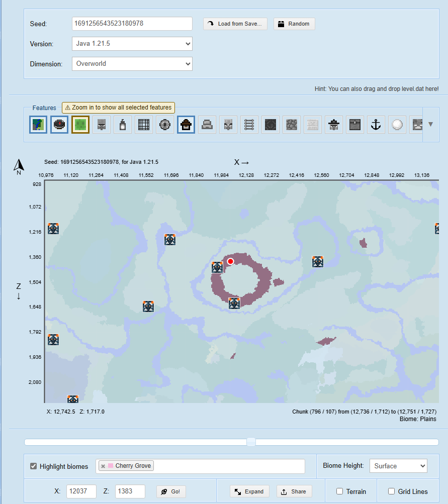The height and width of the screenshot is (504, 448).
Task: Enable the white ball feature icon
Action: [x=397, y=125]
